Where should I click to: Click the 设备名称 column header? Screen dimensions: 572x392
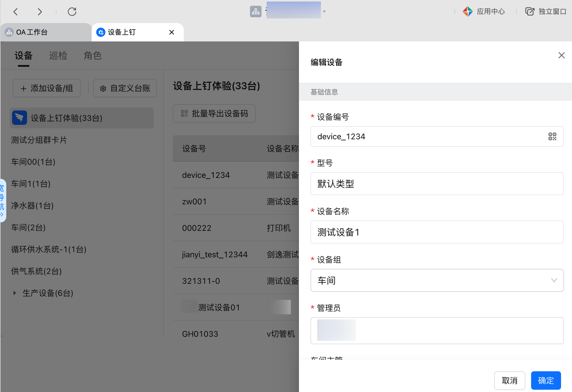(x=283, y=149)
